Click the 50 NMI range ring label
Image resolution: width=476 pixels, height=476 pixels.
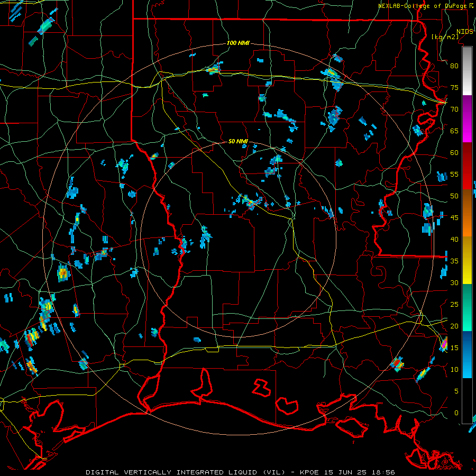pos(238,141)
